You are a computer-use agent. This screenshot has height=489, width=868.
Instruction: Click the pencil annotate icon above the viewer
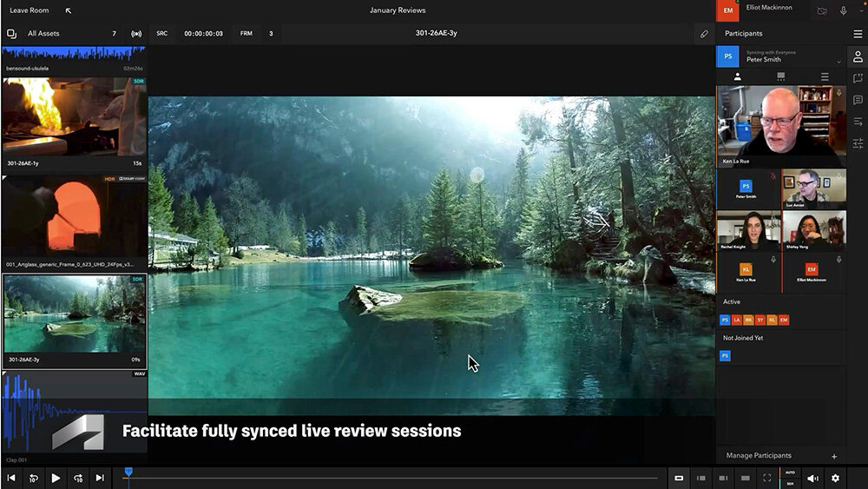tap(704, 34)
